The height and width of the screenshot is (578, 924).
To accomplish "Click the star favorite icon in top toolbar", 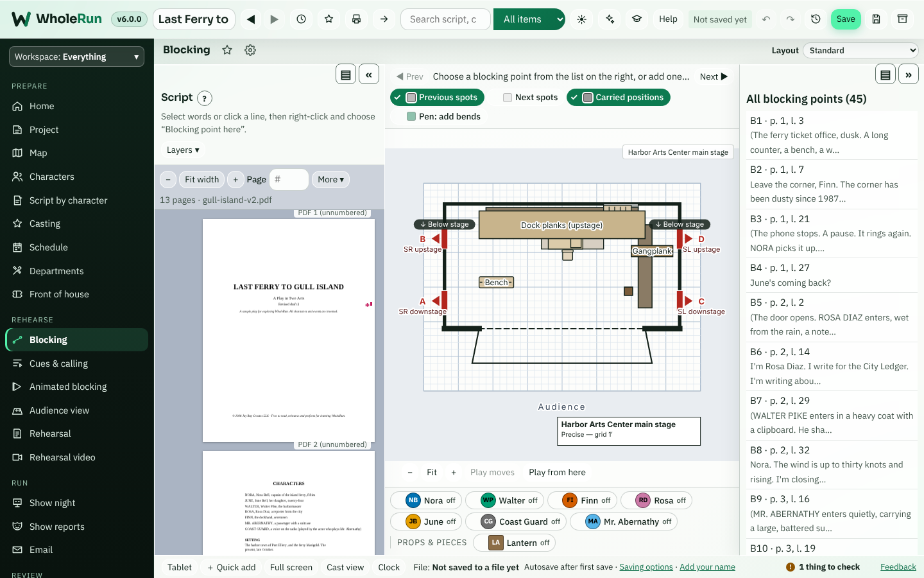I will [329, 19].
